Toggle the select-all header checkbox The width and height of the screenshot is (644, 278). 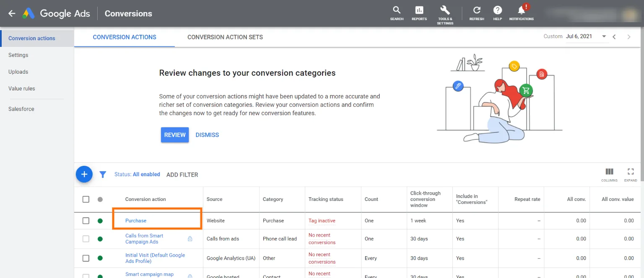[86, 199]
